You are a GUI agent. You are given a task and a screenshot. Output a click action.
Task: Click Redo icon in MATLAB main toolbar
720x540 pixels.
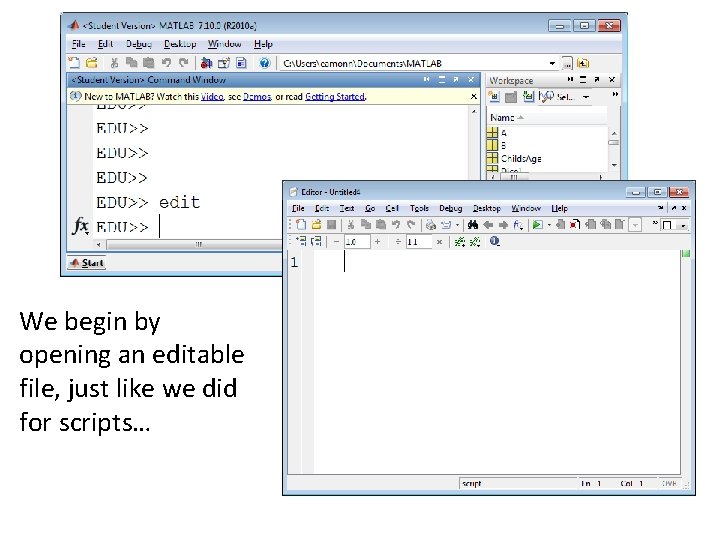click(184, 63)
